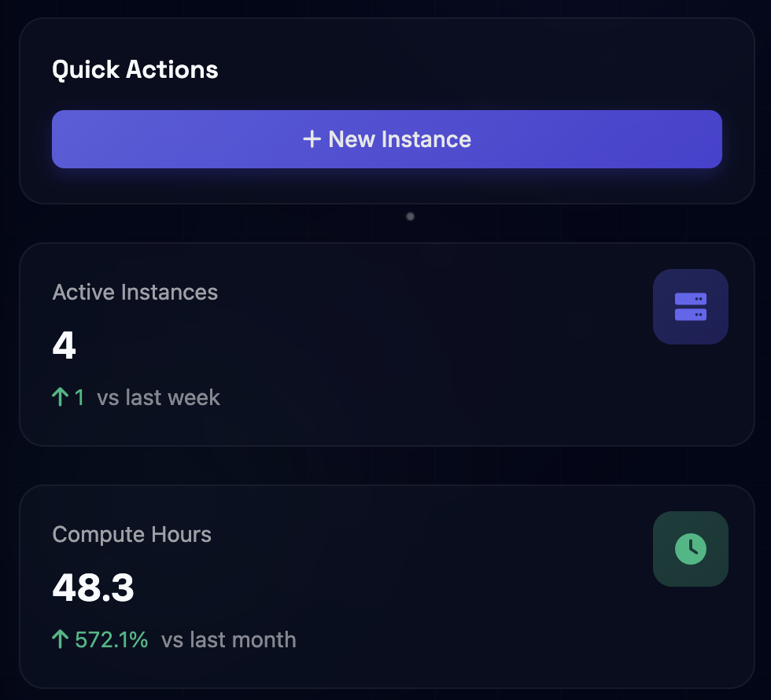Select the green up arrow next to 1

coord(60,397)
